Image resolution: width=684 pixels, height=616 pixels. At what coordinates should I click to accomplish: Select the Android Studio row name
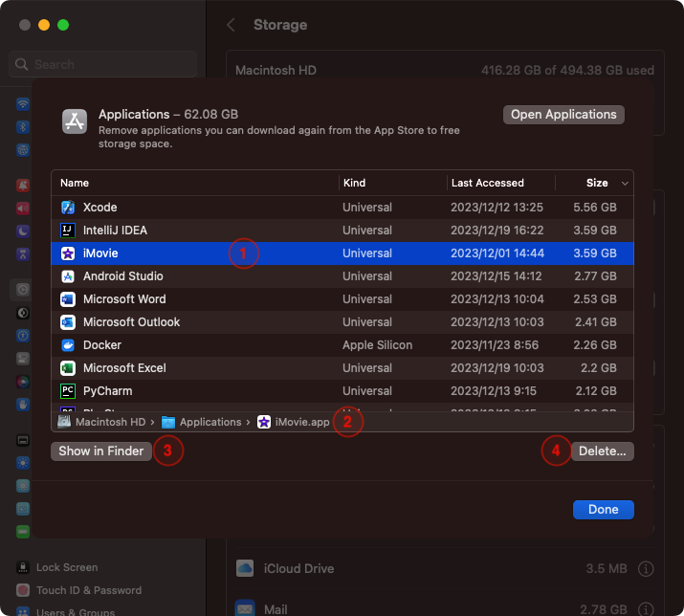123,276
